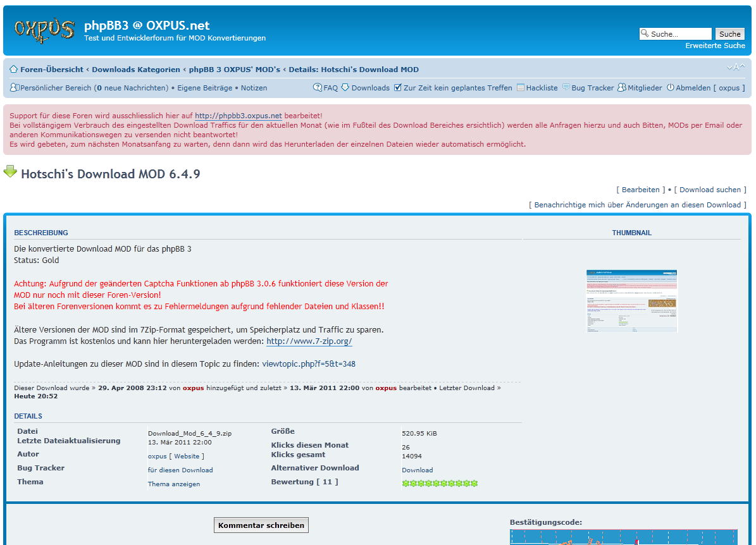Open phpBB 3 OXPUS' MOD's breadcrumb
Viewport: 756px width, 545px height.
click(x=234, y=70)
